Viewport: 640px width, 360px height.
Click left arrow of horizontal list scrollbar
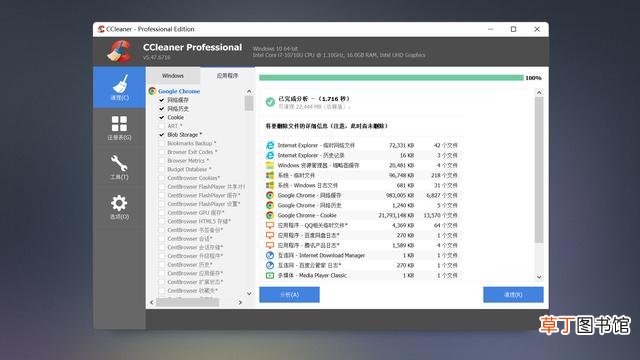[x=152, y=302]
